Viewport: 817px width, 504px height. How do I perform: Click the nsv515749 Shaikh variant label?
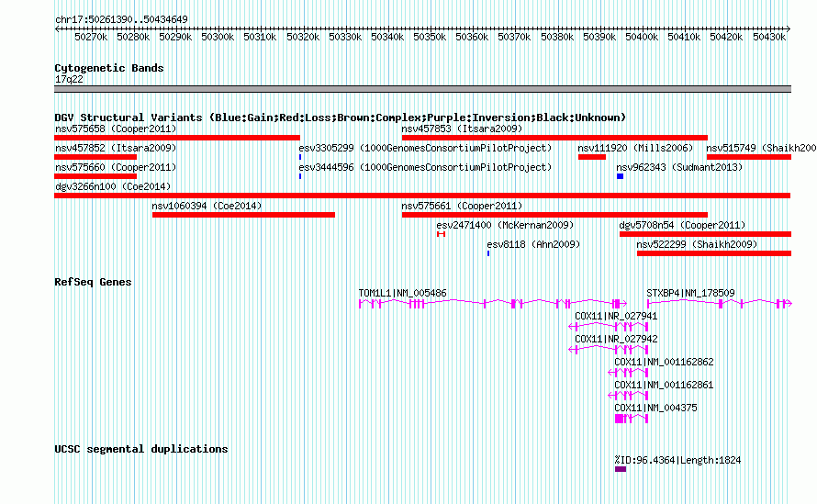point(761,148)
